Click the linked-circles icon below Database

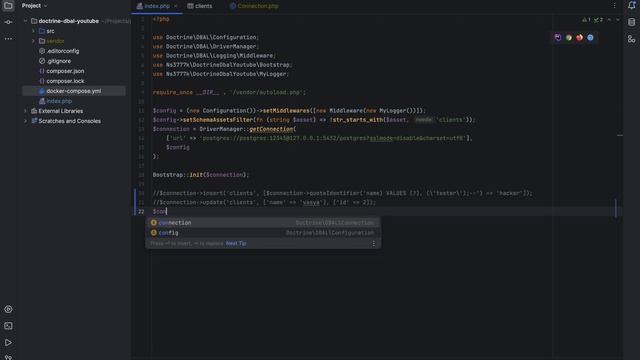coord(631,39)
